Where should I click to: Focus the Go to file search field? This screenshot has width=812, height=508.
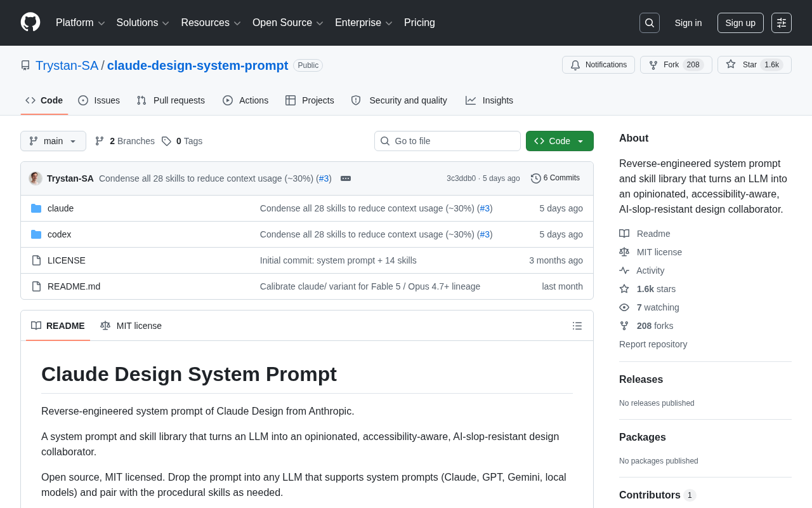[x=447, y=141]
